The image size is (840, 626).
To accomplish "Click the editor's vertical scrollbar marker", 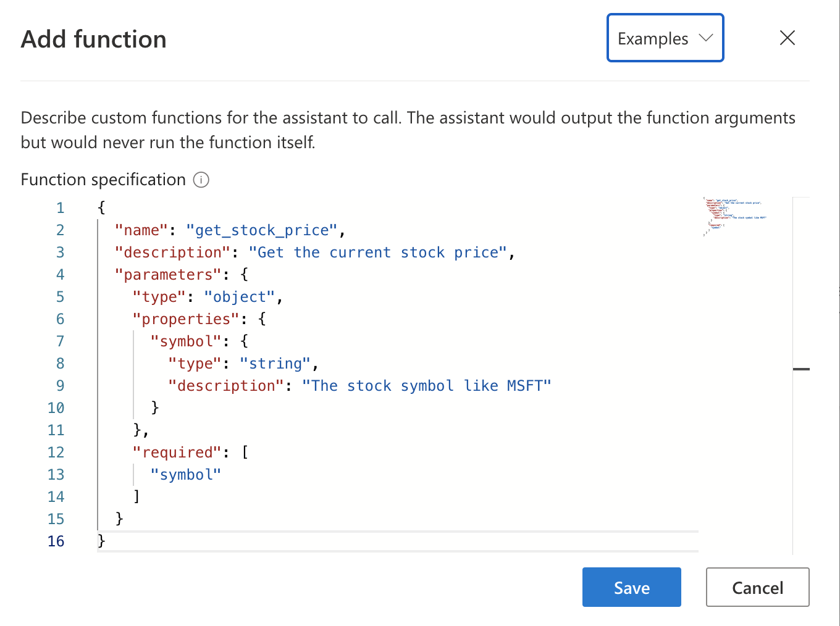I will (x=801, y=369).
